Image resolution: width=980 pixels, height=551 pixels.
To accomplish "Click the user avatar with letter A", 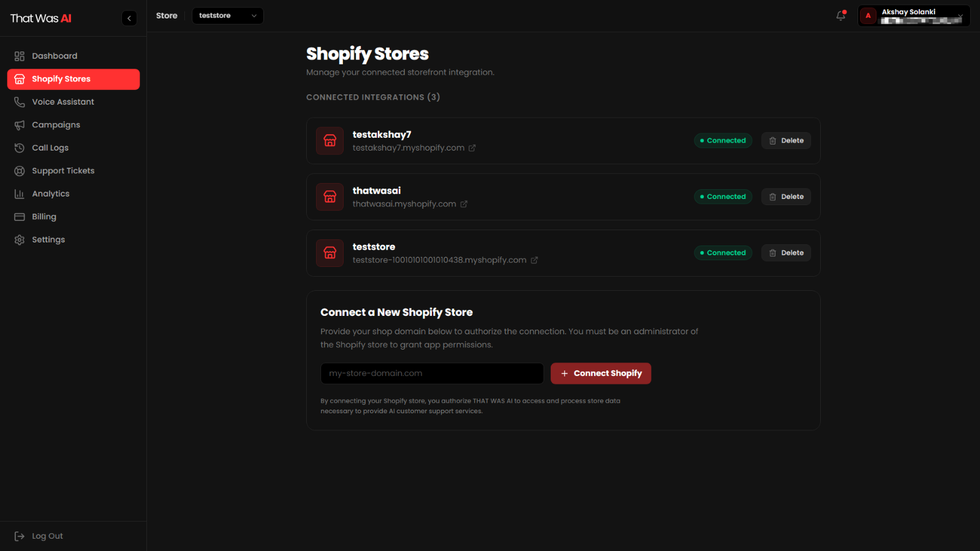I will pos(868,16).
